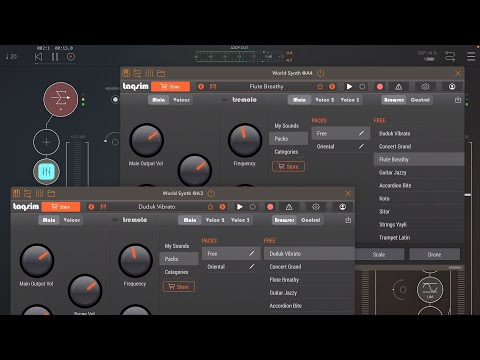480x360 pixels.
Task: Open the settings gear in A4 toolbar
Action: click(x=425, y=87)
